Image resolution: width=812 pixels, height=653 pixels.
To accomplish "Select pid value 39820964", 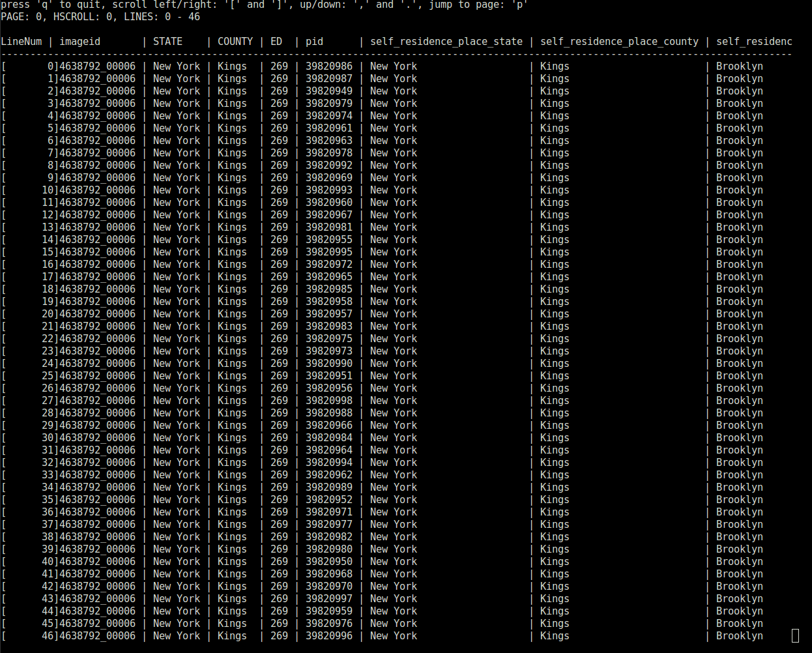I will pyautogui.click(x=329, y=450).
